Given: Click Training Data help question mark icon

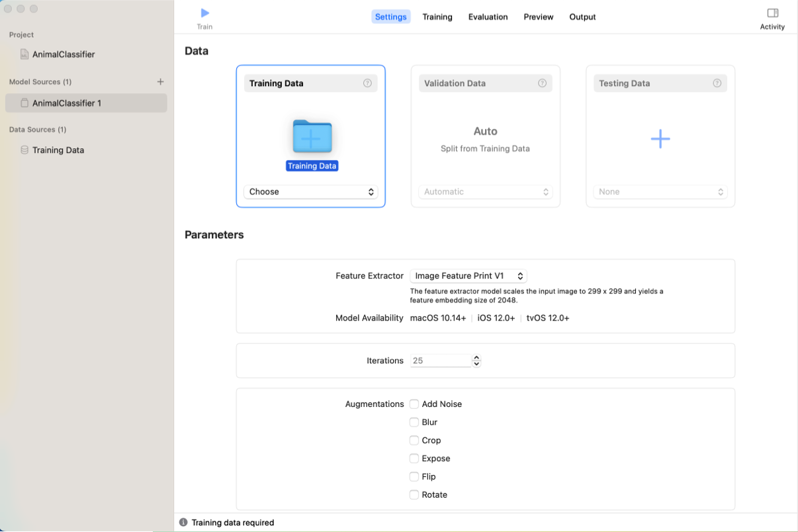Looking at the screenshot, I should (367, 83).
